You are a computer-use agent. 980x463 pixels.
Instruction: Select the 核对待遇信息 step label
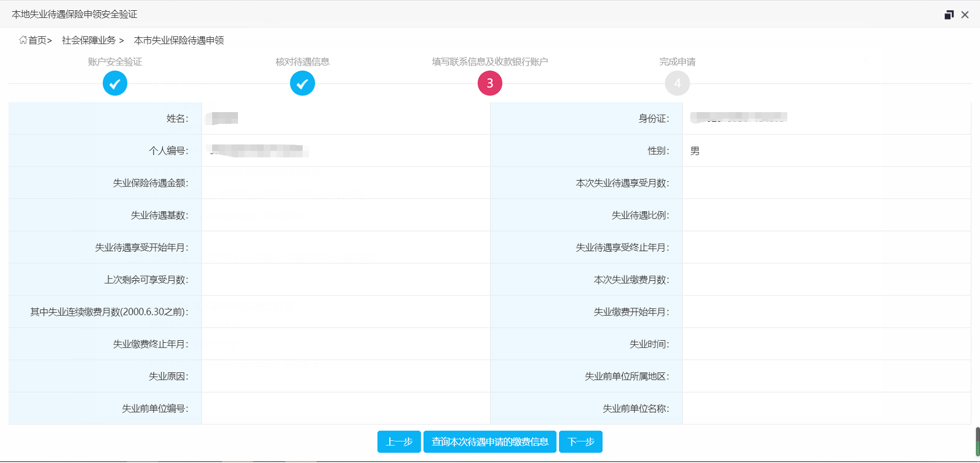302,62
